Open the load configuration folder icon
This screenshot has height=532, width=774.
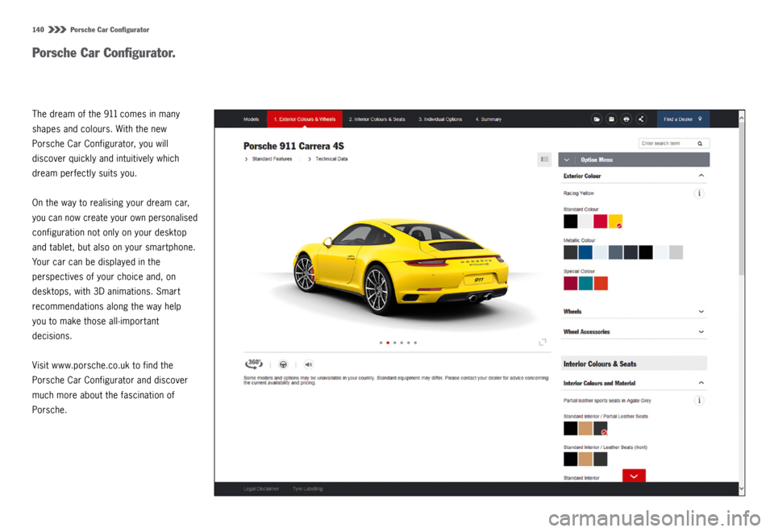point(597,119)
